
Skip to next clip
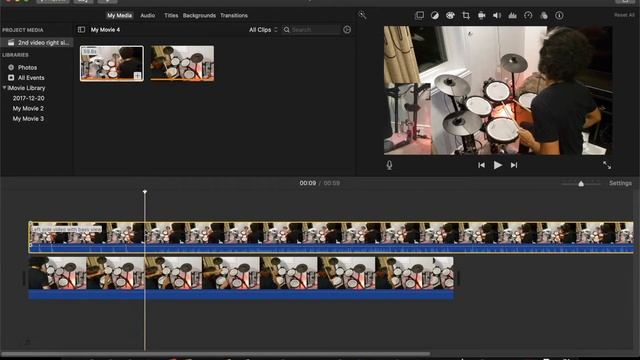[x=514, y=165]
